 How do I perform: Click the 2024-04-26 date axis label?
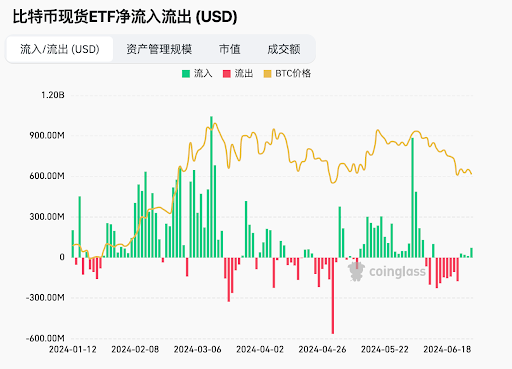pos(322,349)
